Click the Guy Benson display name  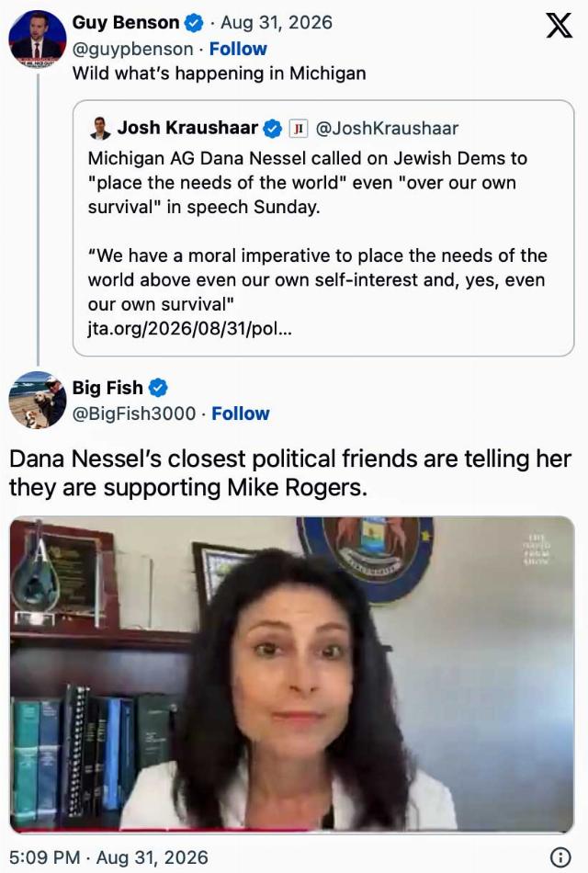(126, 23)
